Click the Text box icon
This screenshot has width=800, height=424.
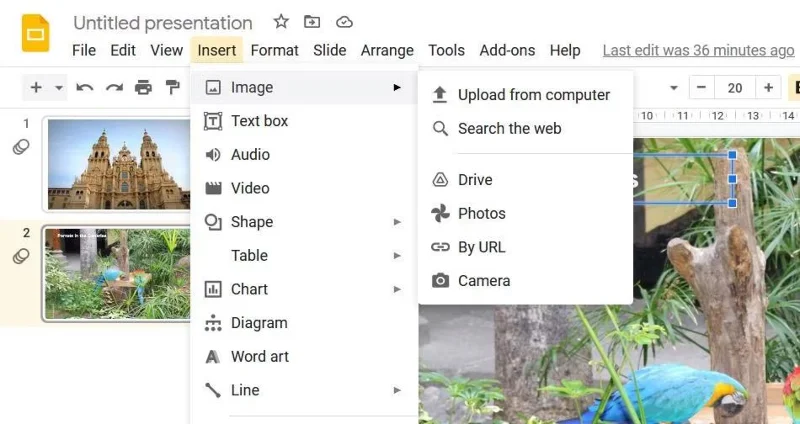click(213, 121)
